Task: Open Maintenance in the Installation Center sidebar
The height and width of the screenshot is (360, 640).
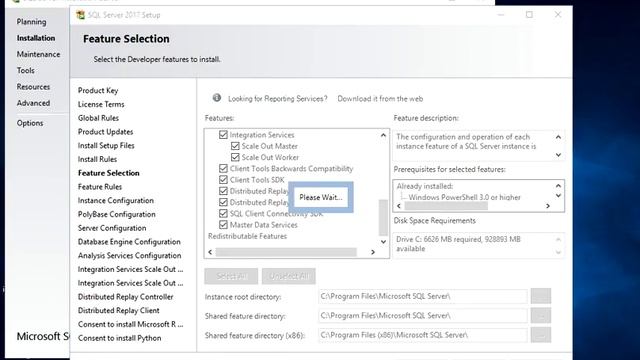Action: (38, 54)
